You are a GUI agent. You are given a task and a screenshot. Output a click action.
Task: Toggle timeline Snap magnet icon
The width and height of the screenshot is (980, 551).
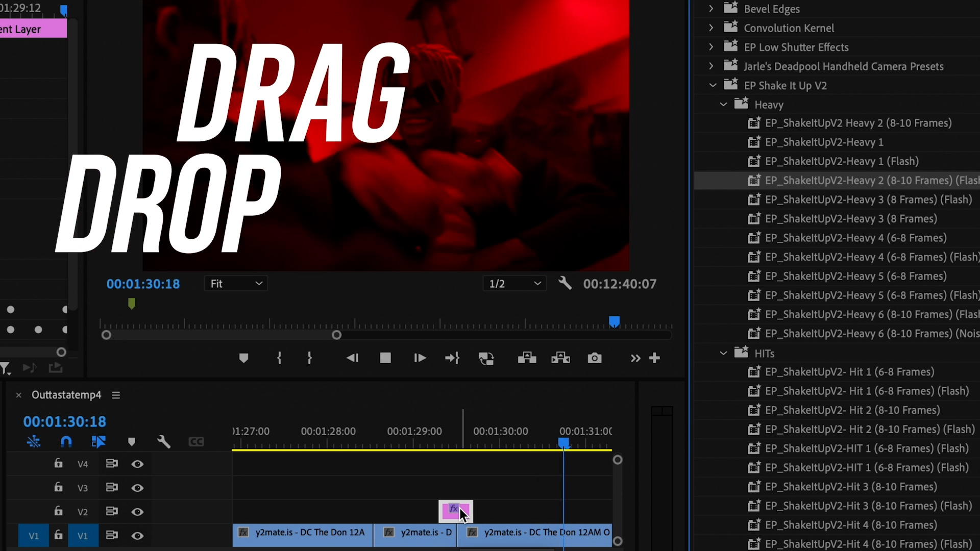[66, 441]
